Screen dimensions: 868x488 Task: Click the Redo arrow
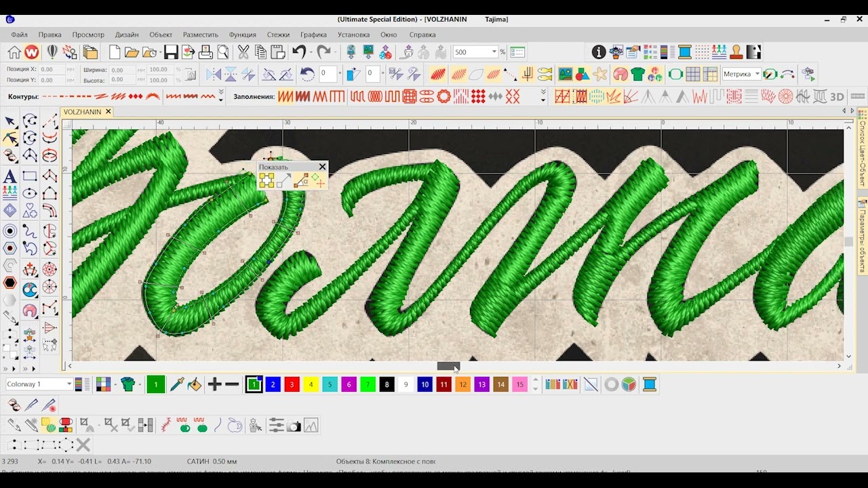[x=323, y=52]
